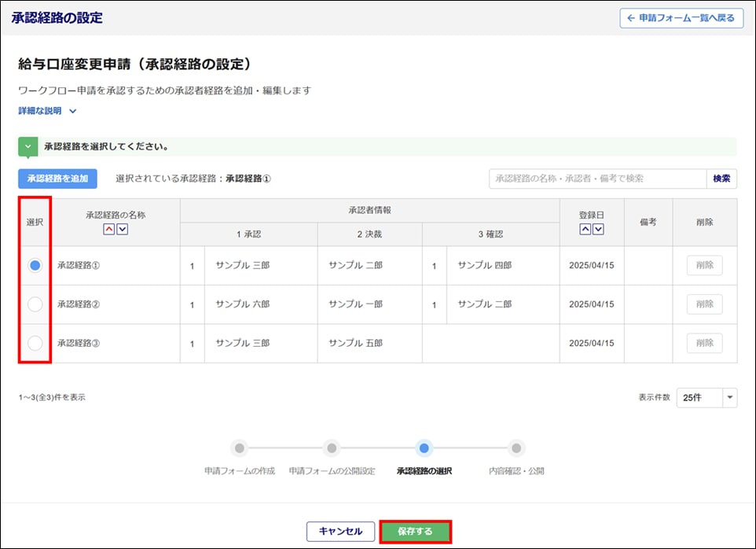Click 承認経路③ name cell
The image size is (756, 549).
pos(116,343)
